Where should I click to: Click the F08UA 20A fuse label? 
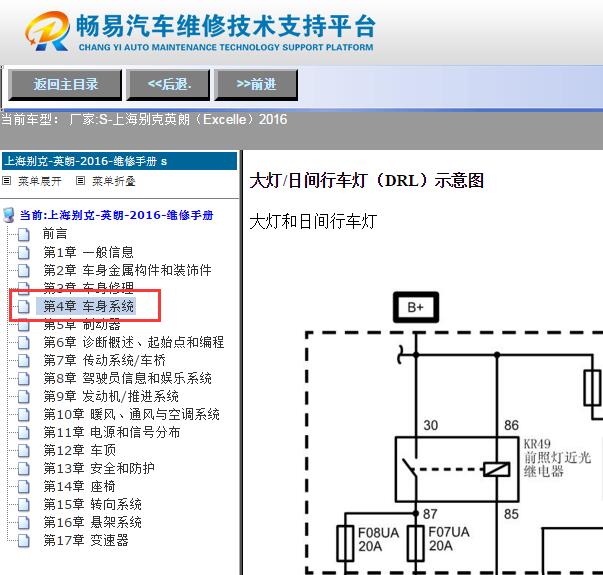tap(378, 539)
